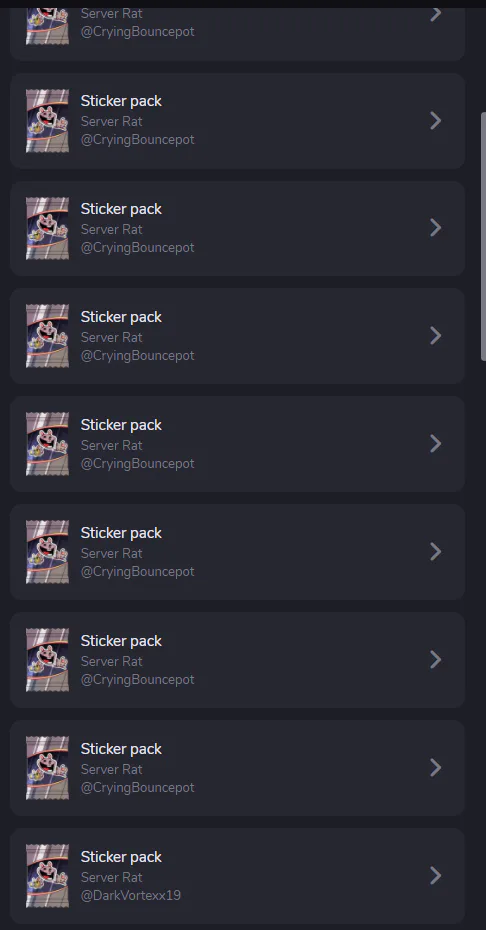
Task: Open the sticker pack image beside @DarkVortexx19
Action: point(47,875)
